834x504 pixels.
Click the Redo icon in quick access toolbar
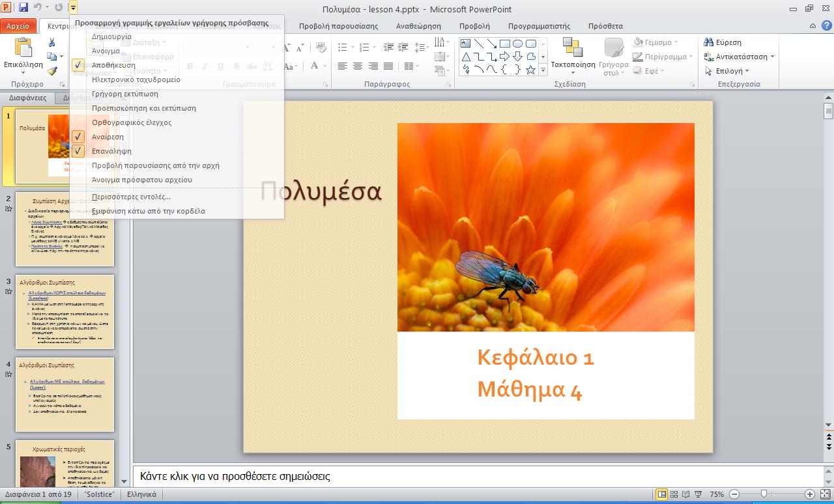[59, 7]
